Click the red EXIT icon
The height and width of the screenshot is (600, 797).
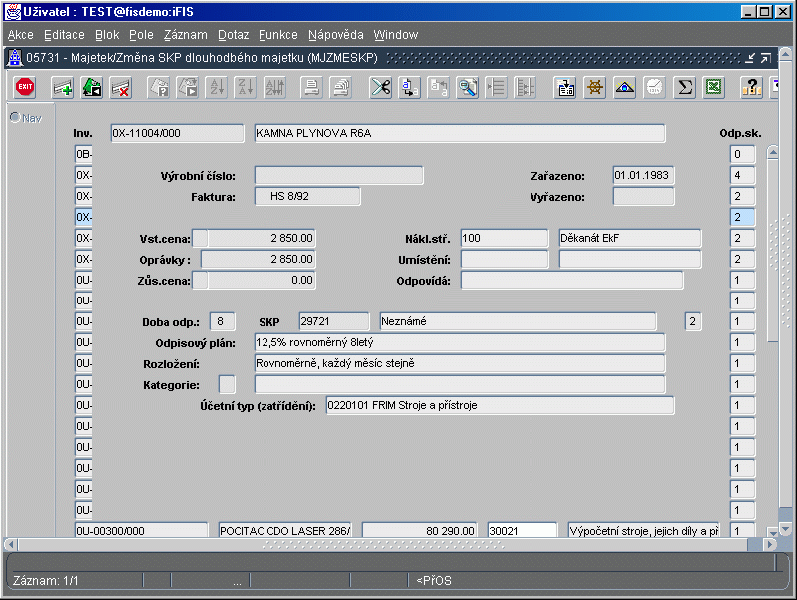click(x=25, y=87)
